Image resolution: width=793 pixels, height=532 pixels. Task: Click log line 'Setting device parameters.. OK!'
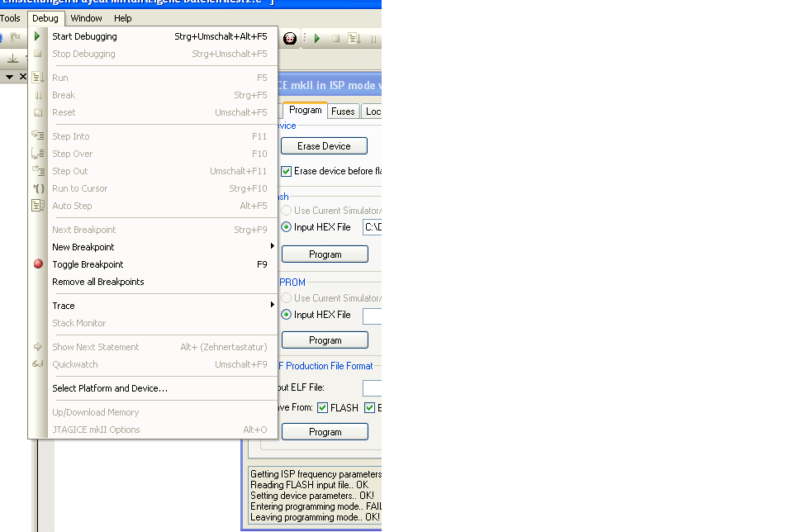312,496
